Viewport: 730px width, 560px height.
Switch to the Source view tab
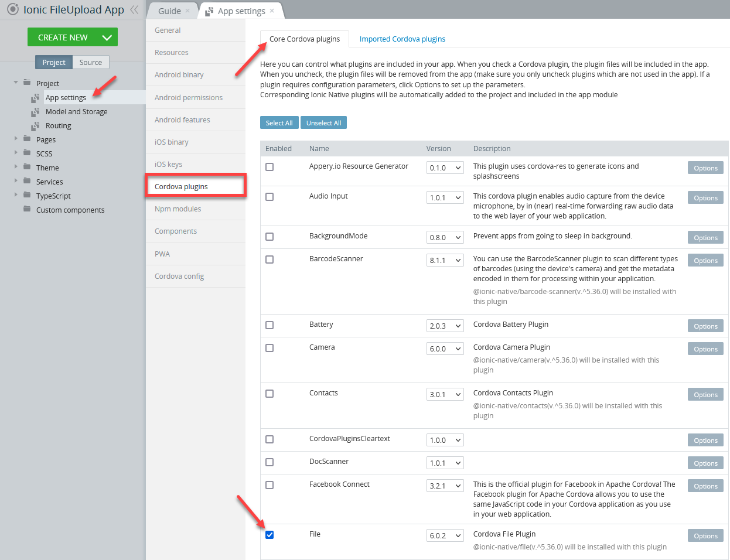(x=91, y=62)
